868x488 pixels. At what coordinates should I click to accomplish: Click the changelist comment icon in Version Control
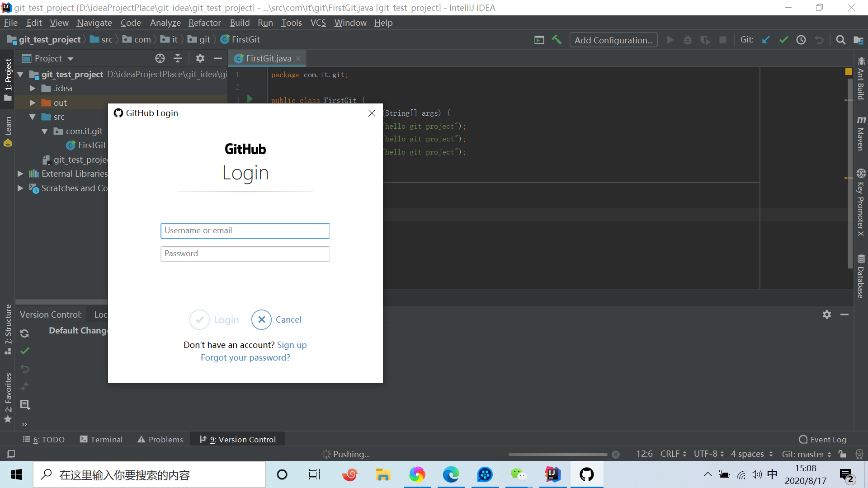click(25, 404)
